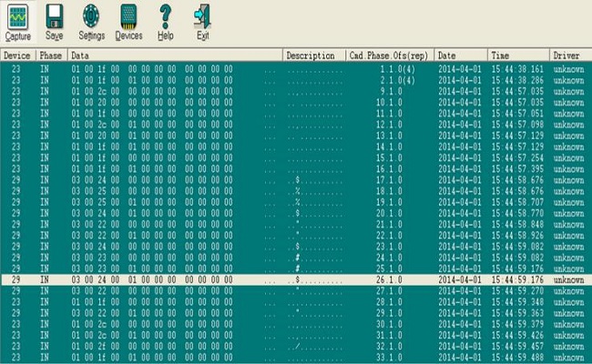Select the row with time 15:44:59.363

(x=296, y=313)
